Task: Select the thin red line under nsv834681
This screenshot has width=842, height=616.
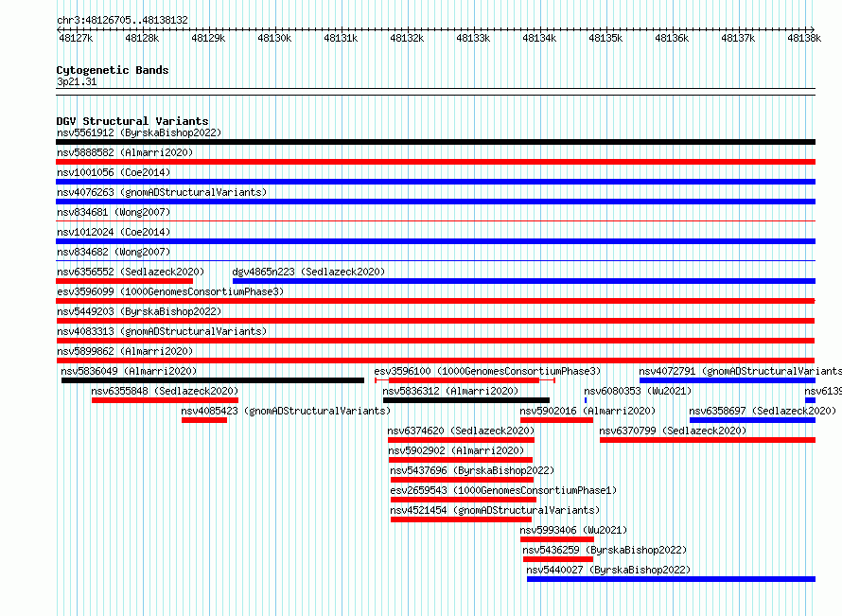Action: [435, 220]
